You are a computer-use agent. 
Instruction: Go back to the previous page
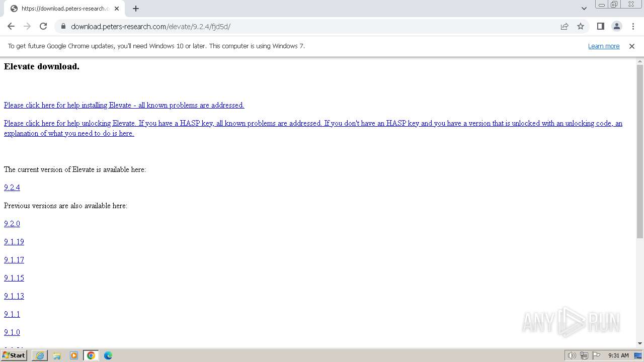11,26
